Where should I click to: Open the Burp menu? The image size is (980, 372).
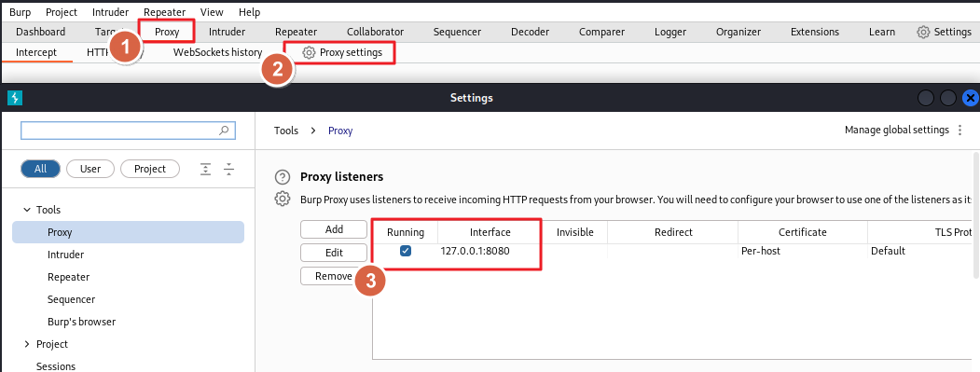[20, 12]
